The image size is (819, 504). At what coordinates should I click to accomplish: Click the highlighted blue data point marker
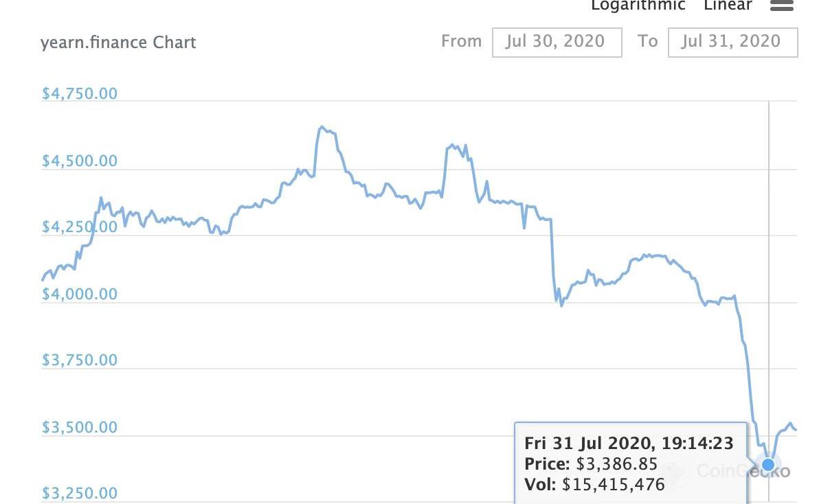coord(768,465)
